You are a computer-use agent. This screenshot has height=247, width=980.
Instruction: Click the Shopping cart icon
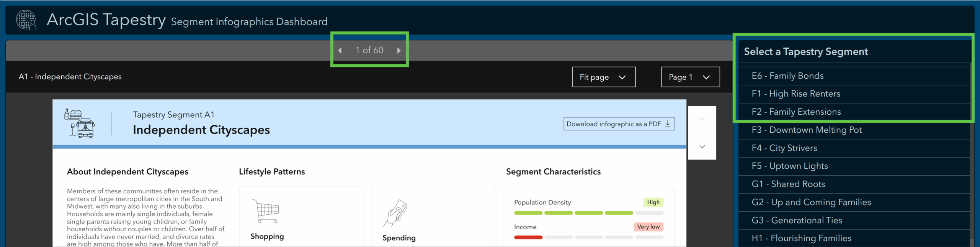[x=266, y=211]
